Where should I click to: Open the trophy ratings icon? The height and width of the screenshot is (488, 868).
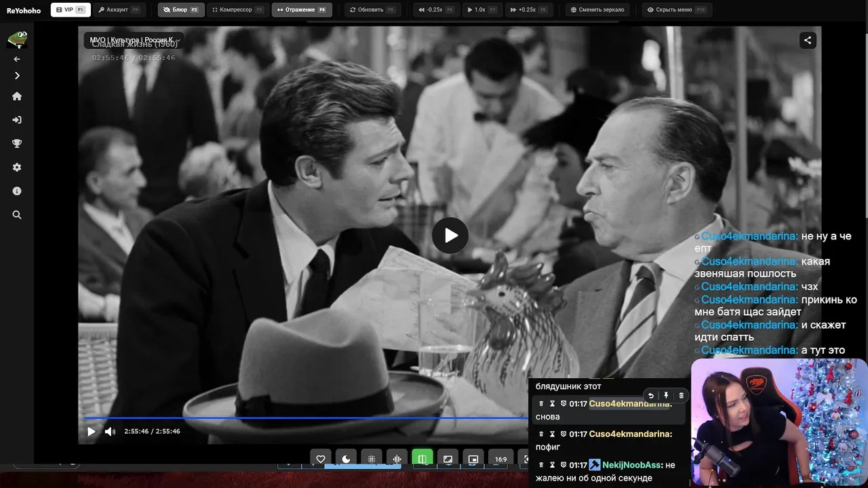click(17, 144)
